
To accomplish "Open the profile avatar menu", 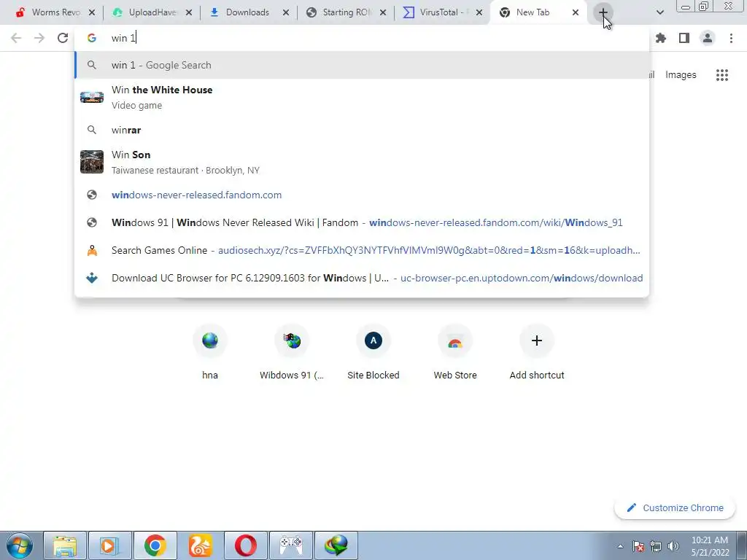I will (708, 38).
